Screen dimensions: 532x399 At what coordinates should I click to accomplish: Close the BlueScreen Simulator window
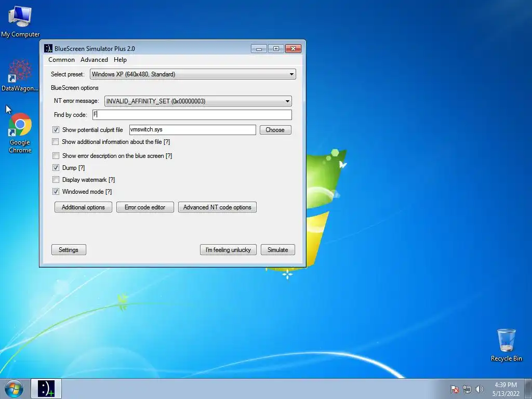(x=293, y=49)
